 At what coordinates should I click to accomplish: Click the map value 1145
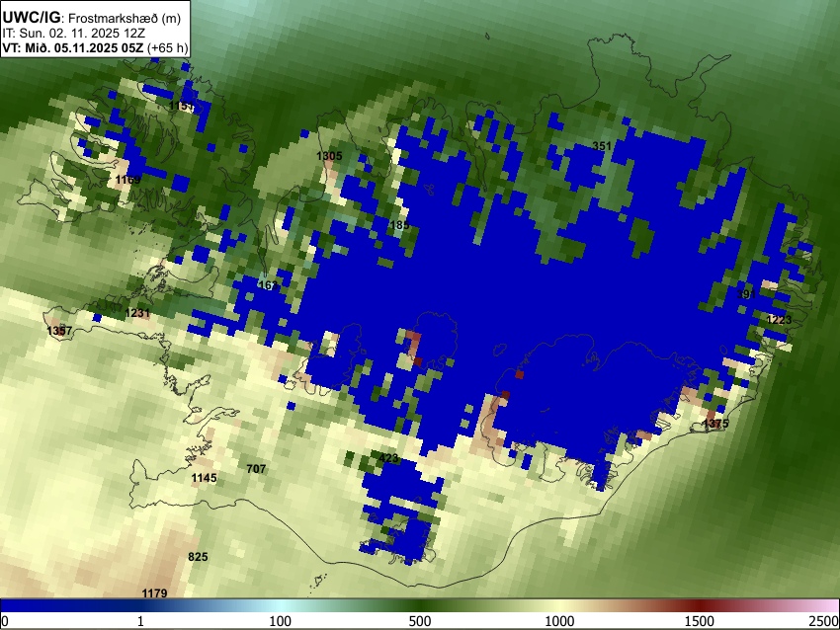tap(205, 478)
